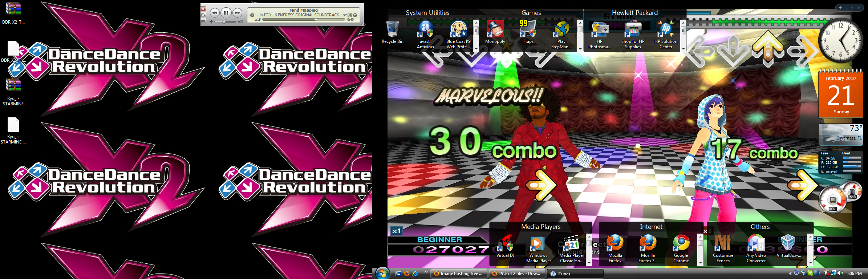Open HP Photosmart shortcut
868x279 pixels.
600,35
